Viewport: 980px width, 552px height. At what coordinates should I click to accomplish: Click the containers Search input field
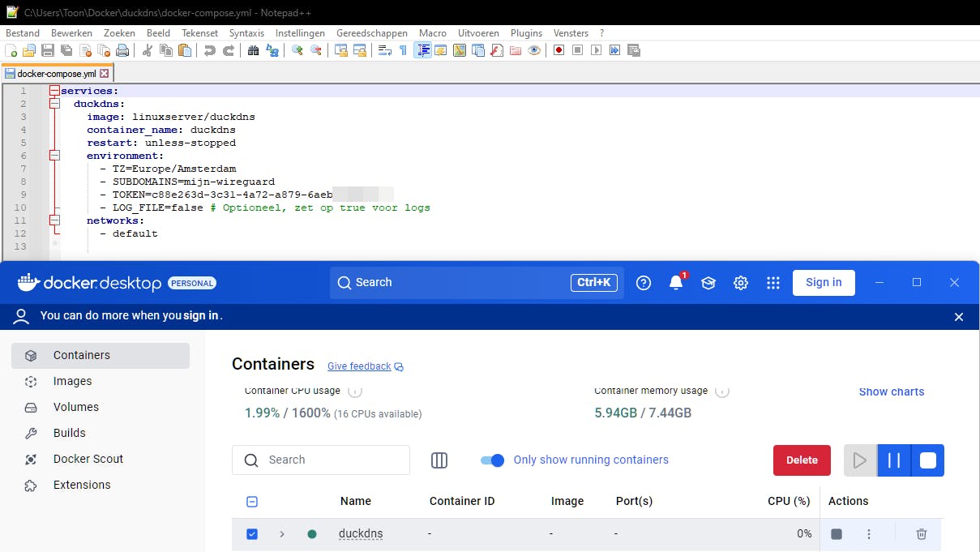point(321,460)
